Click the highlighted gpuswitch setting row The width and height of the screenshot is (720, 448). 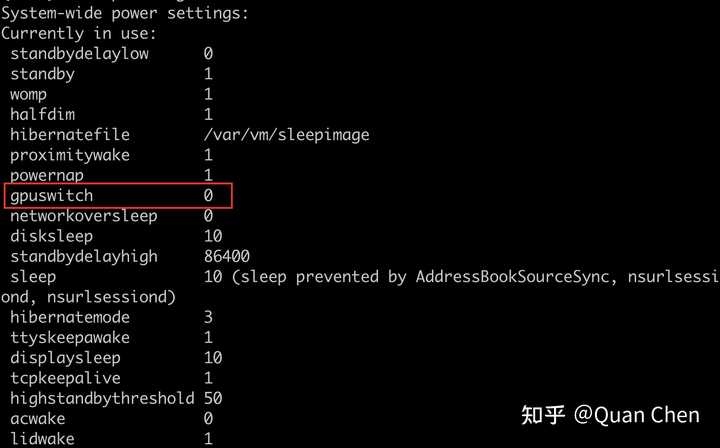tap(118, 196)
